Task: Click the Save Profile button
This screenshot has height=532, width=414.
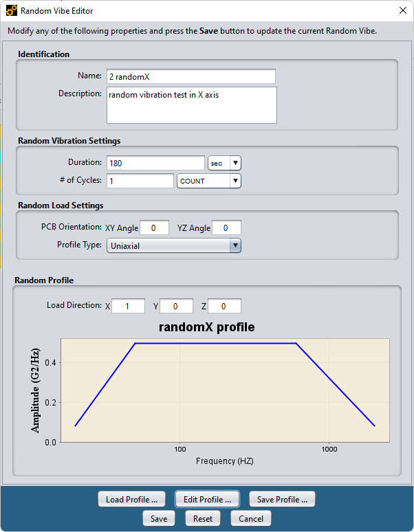Action: click(x=282, y=499)
